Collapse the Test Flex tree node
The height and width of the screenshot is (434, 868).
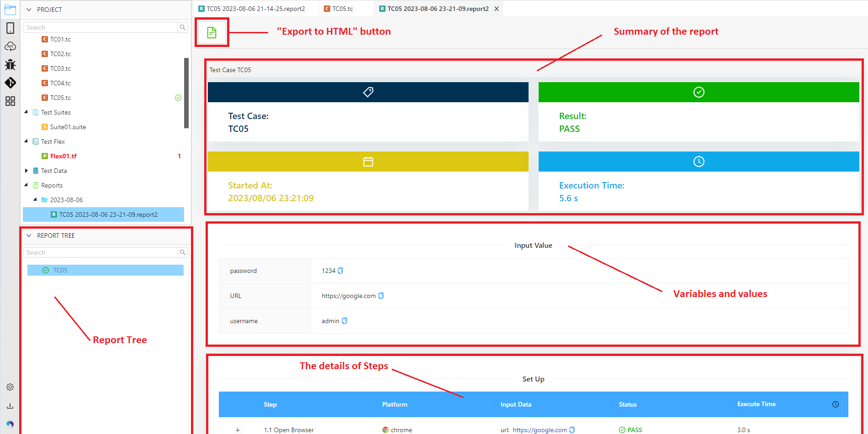[26, 141]
